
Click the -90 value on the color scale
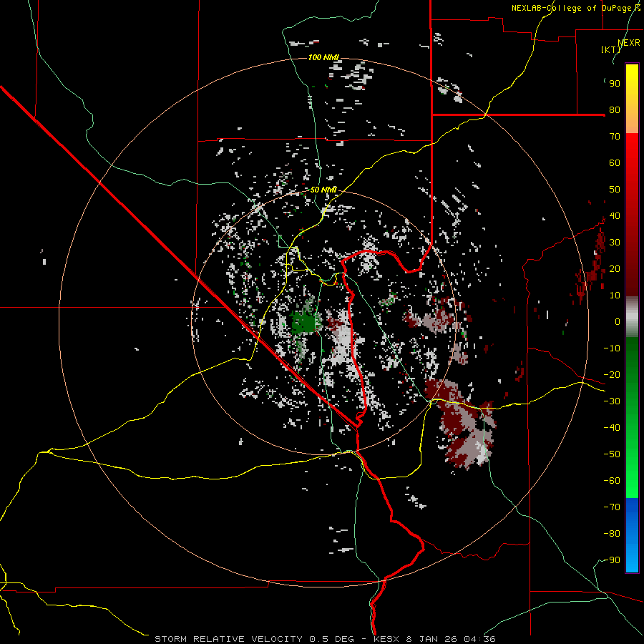(612, 560)
